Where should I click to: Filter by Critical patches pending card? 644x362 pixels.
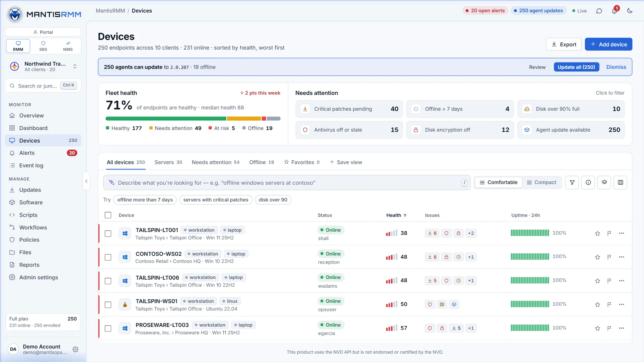[349, 109]
